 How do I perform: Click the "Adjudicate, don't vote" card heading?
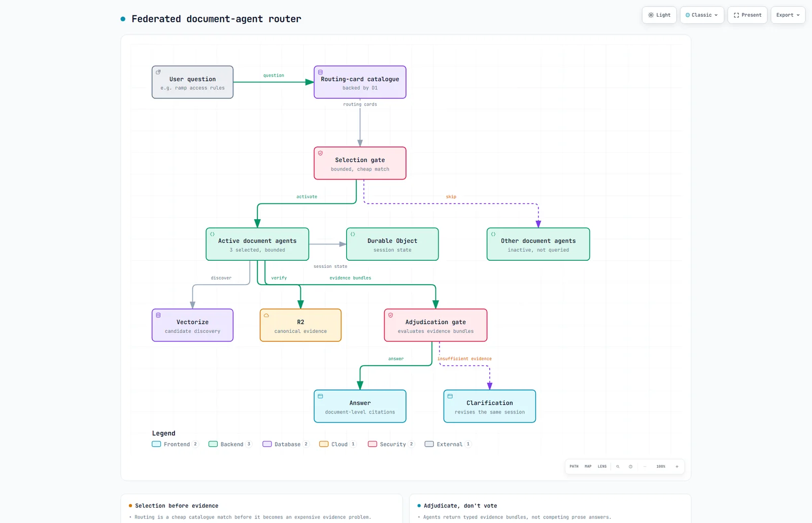(x=460, y=506)
